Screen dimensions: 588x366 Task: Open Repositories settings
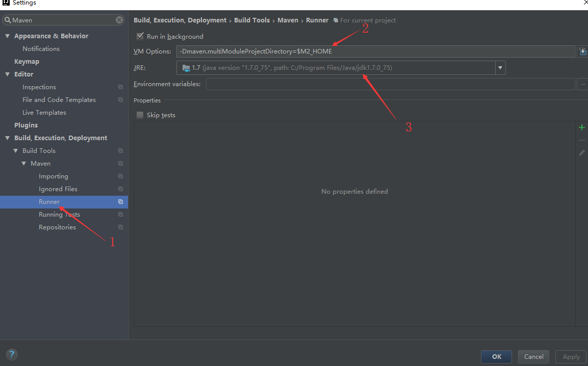tap(58, 227)
